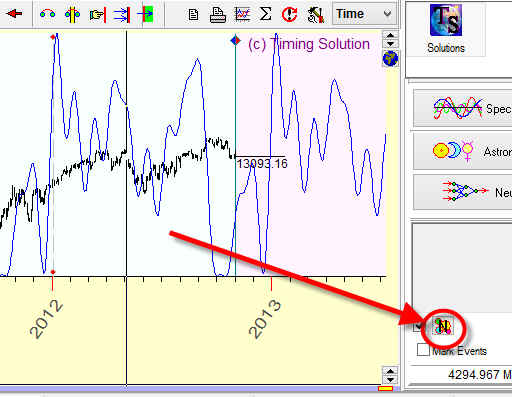Open the Spectrum module button
Image resolution: width=512 pixels, height=397 pixels.
[463, 108]
